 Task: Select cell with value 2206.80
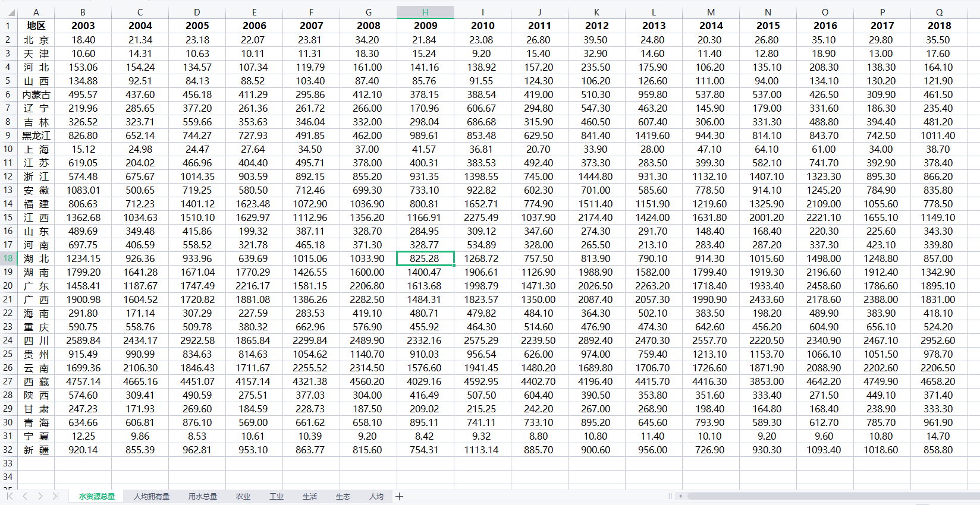click(x=369, y=286)
